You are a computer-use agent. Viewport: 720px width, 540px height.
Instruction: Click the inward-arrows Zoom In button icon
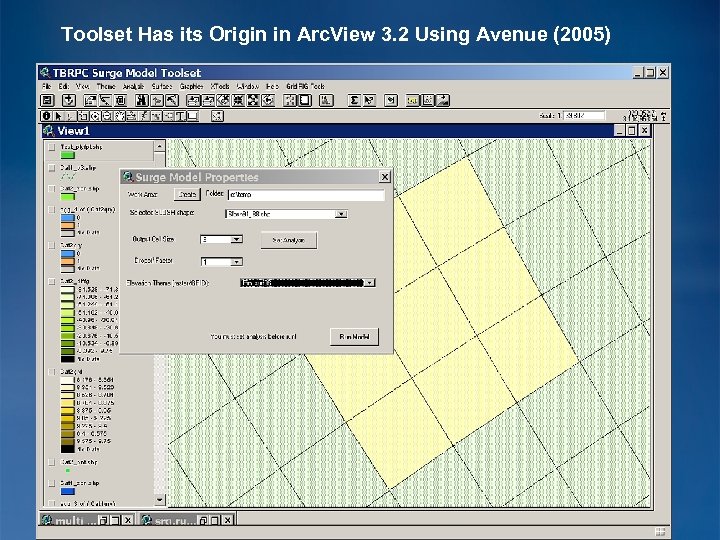(238, 100)
